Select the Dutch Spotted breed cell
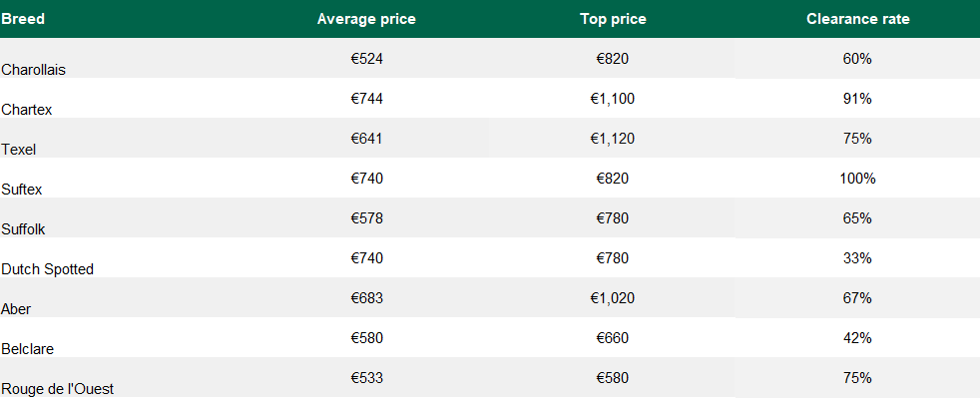The image size is (980, 400). pyautogui.click(x=48, y=268)
